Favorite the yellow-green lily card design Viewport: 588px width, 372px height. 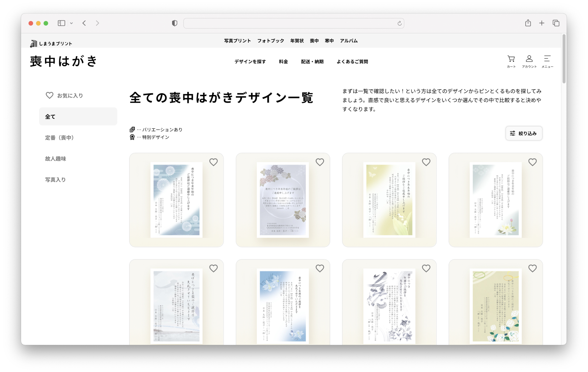point(426,162)
